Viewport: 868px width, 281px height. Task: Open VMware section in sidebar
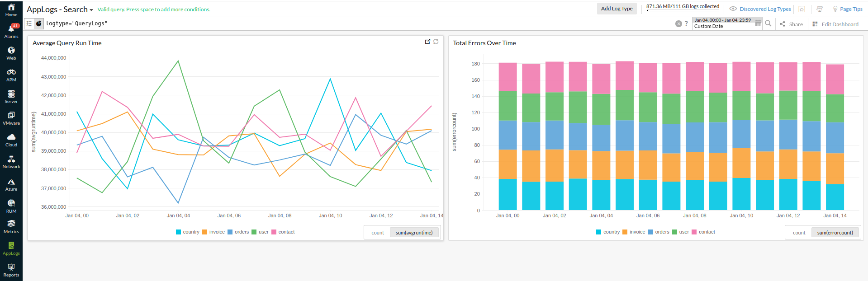[x=11, y=118]
